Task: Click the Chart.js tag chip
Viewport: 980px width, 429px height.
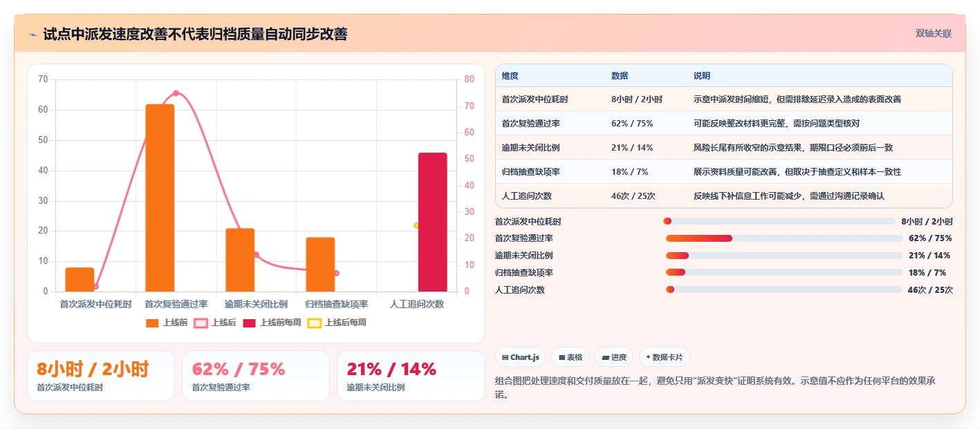Action: coord(520,357)
